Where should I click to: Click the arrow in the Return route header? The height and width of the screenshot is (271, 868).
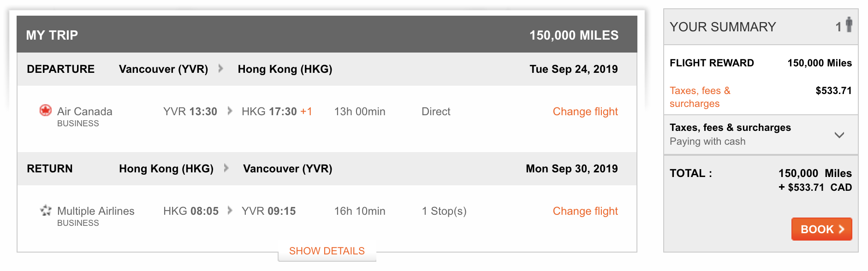click(x=226, y=168)
